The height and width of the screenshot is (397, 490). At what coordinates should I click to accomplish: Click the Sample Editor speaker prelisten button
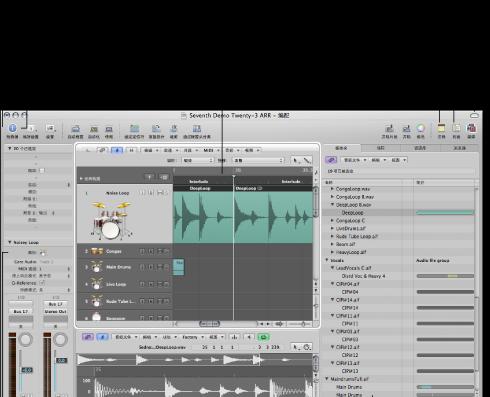coord(249,337)
